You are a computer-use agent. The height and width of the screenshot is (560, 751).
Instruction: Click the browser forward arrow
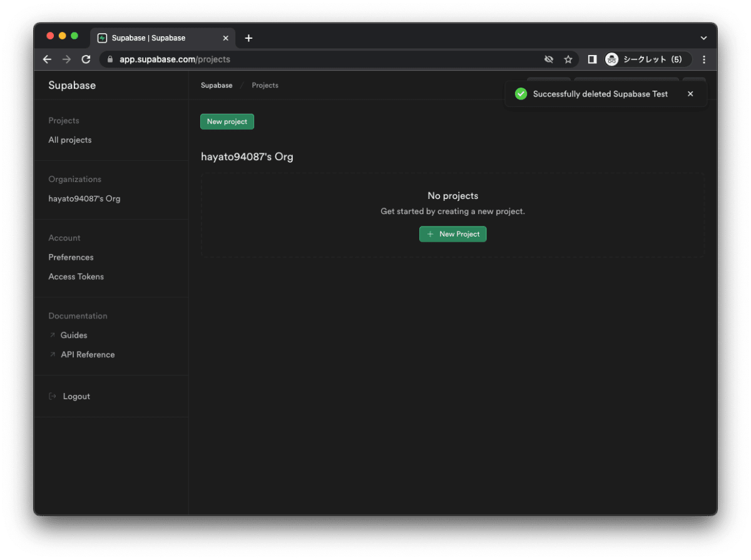point(66,59)
